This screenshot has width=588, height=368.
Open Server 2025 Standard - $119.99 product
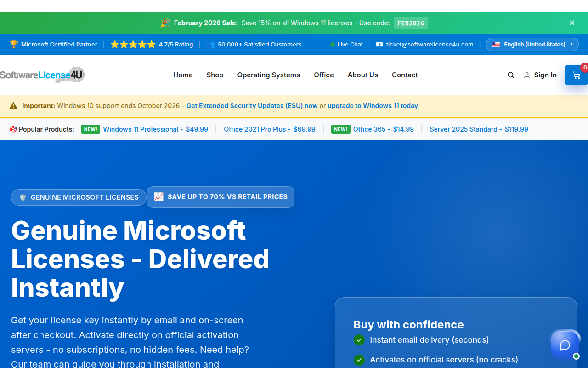[x=479, y=129]
